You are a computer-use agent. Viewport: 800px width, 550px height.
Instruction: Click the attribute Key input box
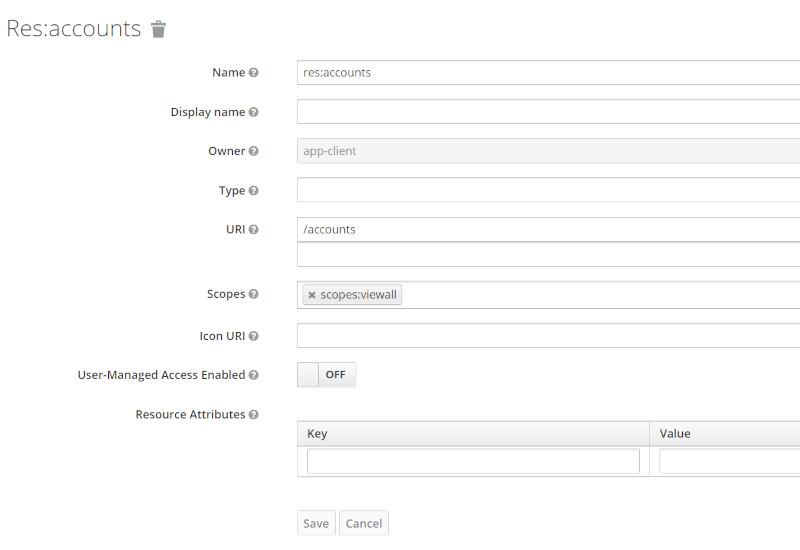[473, 461]
